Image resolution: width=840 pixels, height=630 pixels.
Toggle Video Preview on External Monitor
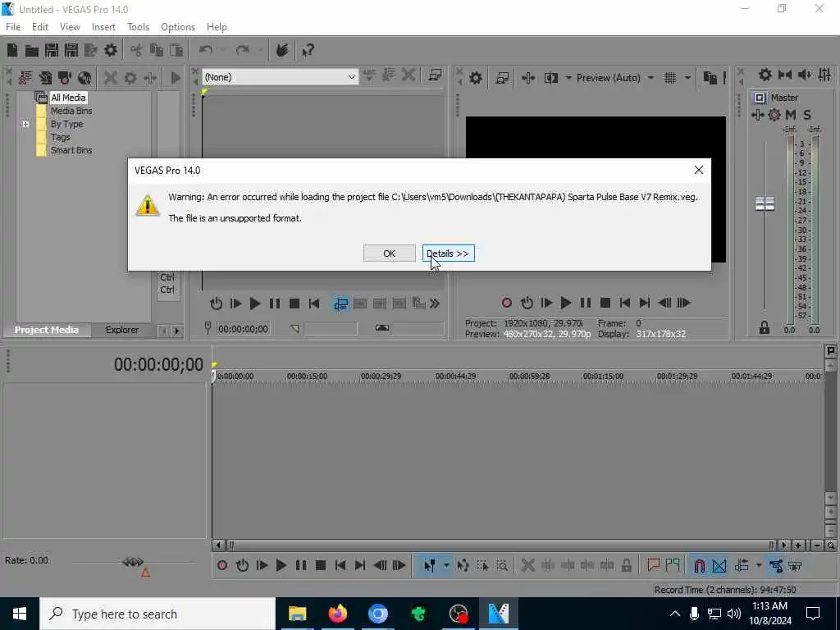click(503, 78)
